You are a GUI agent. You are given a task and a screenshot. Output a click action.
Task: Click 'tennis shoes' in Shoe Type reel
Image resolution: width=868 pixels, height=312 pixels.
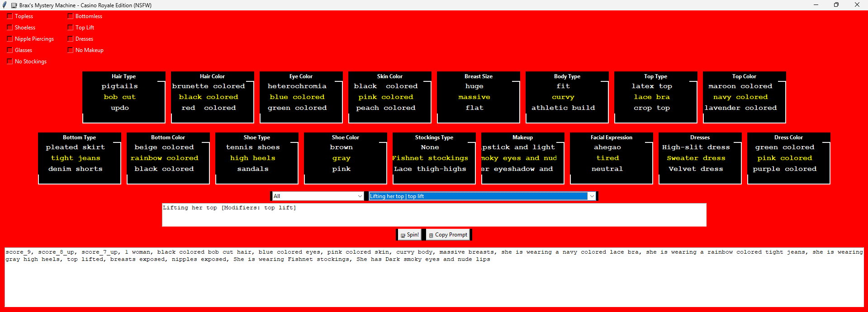(x=252, y=147)
